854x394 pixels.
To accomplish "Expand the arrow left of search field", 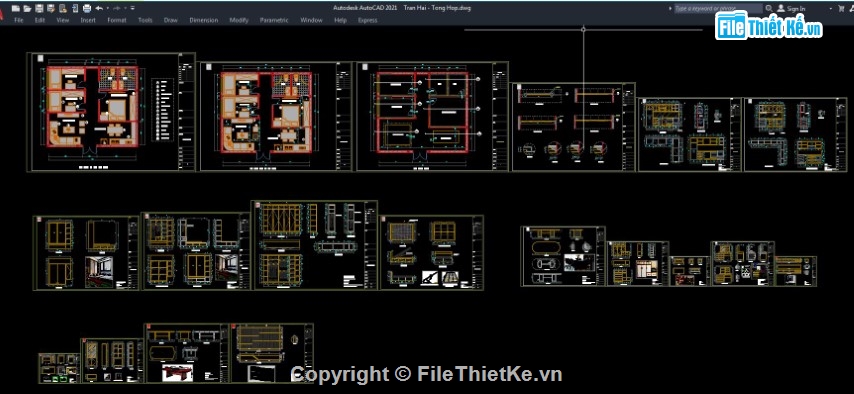I will pos(670,9).
